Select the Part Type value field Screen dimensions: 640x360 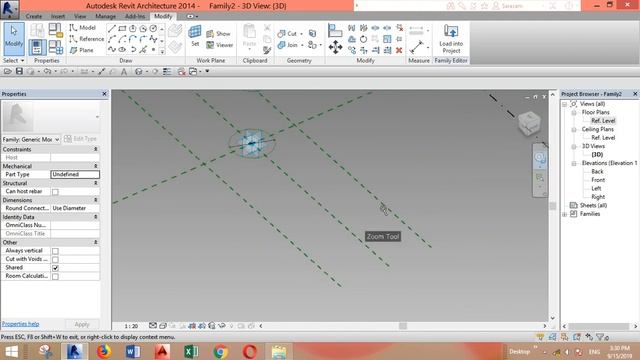(x=75, y=174)
